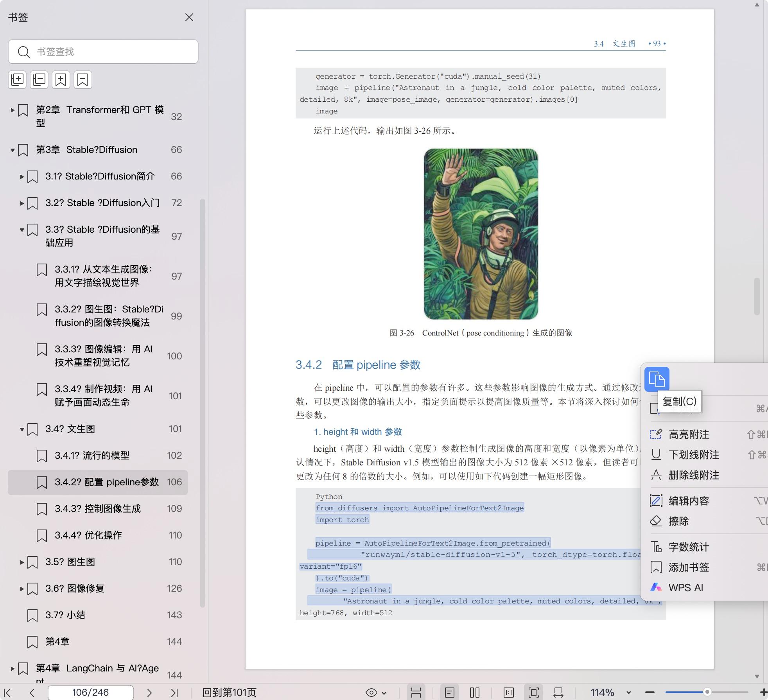Go to next page arrow
Image resolution: width=768 pixels, height=700 pixels.
pos(149,693)
